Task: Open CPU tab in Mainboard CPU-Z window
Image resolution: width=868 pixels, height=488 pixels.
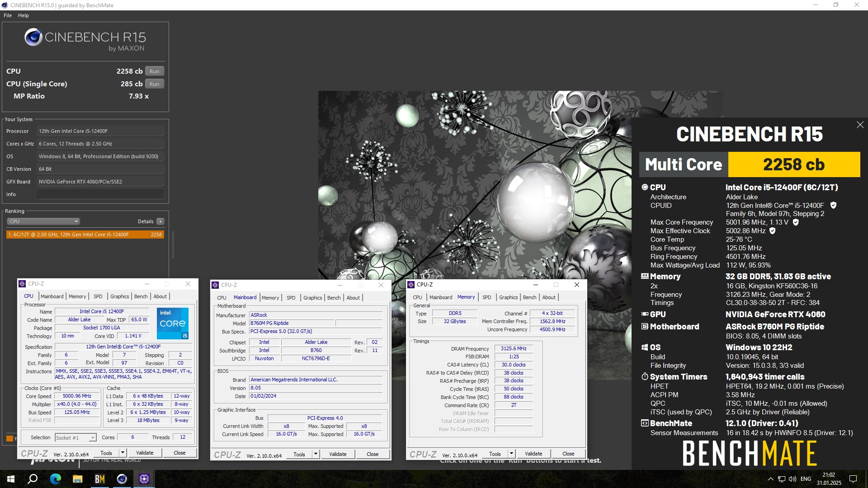Action: [x=222, y=298]
